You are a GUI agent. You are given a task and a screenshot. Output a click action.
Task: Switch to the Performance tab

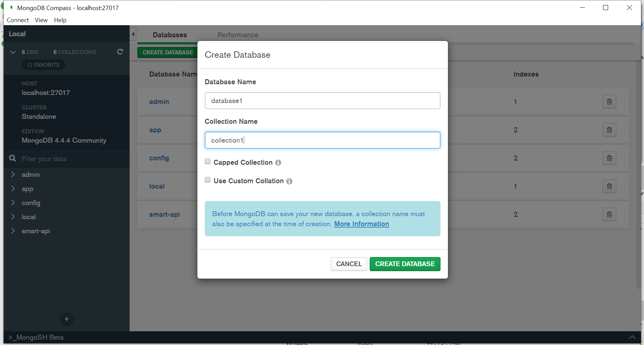click(x=238, y=35)
